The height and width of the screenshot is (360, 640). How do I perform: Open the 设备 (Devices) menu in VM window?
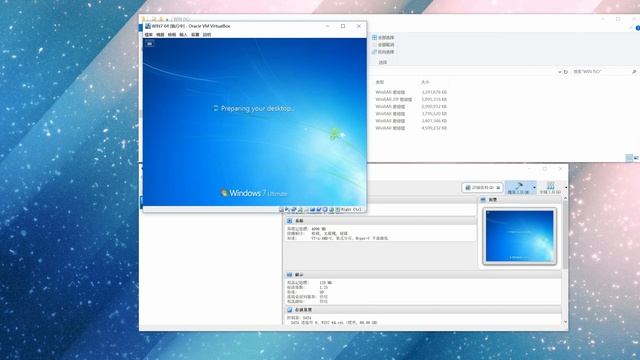pos(195,35)
